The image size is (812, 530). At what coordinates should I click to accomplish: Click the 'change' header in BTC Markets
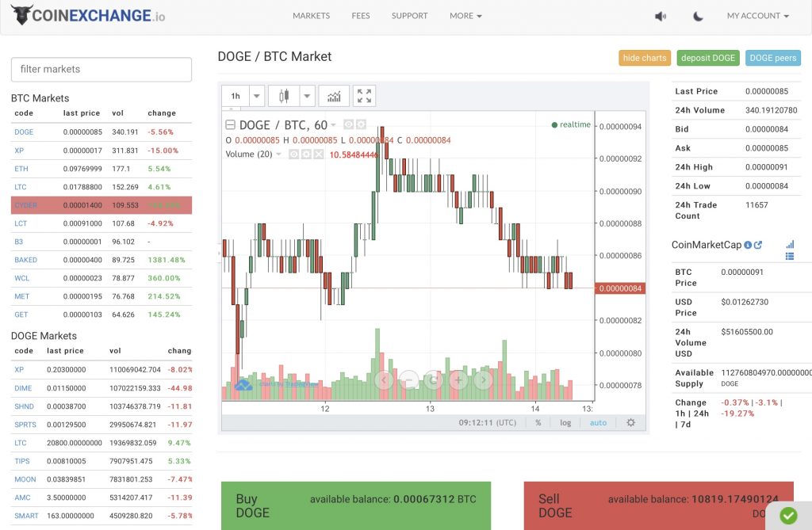162,112
